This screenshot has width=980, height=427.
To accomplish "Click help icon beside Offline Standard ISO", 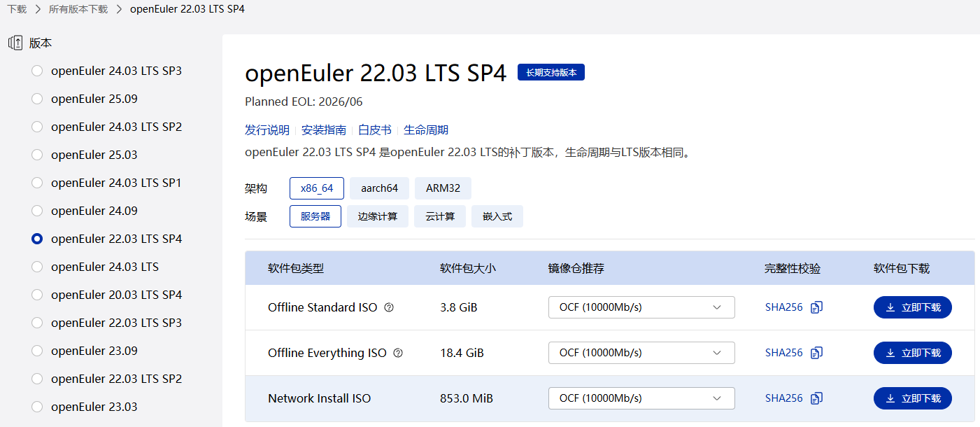I will pyautogui.click(x=390, y=307).
